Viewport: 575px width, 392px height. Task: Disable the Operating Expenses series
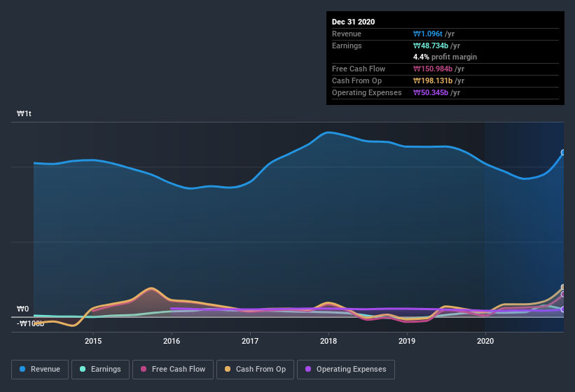345,369
